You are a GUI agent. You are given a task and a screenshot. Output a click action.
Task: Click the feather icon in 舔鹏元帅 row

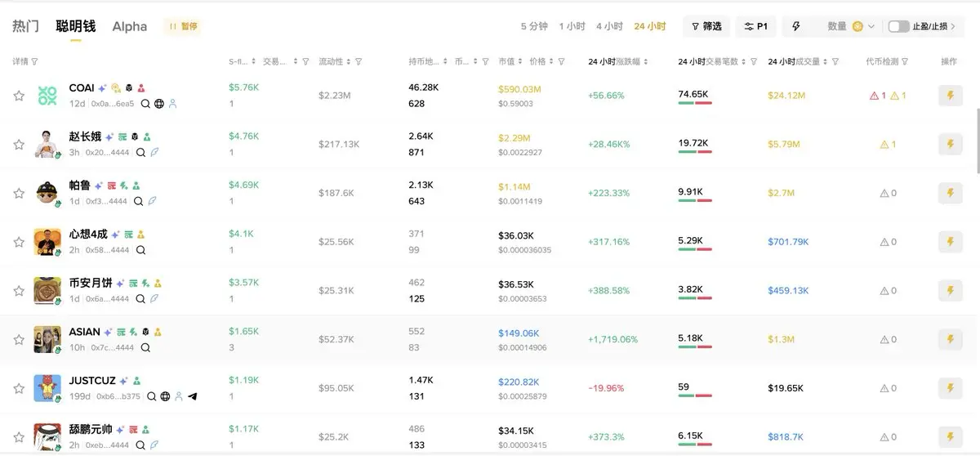(154, 445)
